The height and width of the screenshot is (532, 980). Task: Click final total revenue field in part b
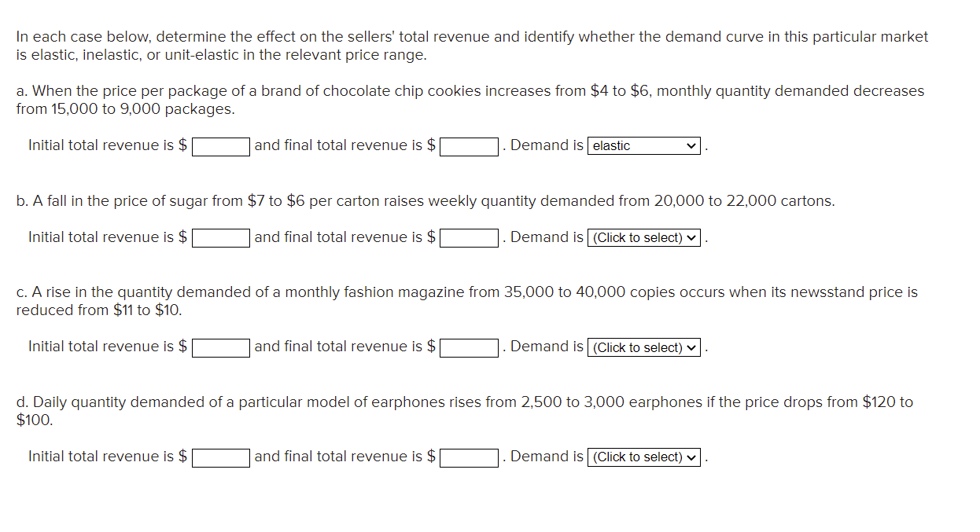click(x=469, y=237)
